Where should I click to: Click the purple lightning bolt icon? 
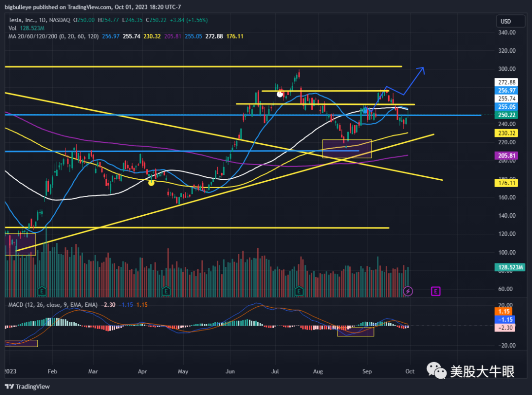(408, 291)
